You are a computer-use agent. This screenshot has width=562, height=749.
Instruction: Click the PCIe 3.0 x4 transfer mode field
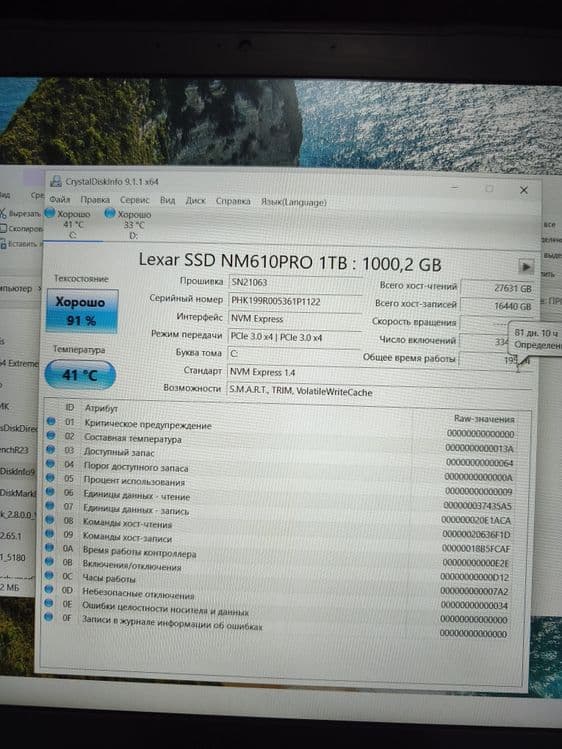[294, 337]
